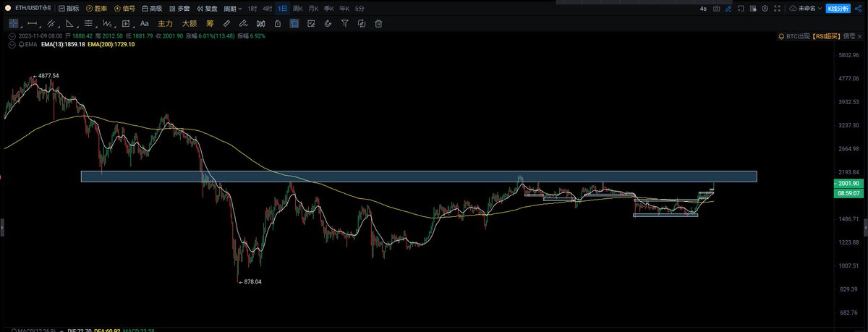This screenshot has height=332, width=868.
Task: Select the 1日 daily timeframe
Action: pos(283,8)
